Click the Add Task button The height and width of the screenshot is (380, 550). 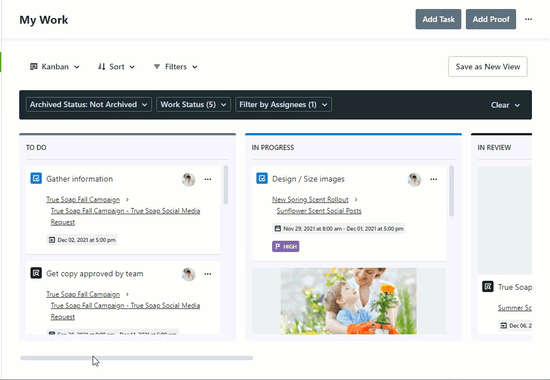pos(438,19)
